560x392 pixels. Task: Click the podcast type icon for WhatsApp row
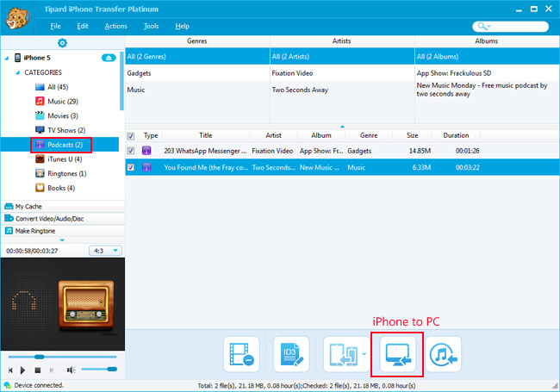click(x=146, y=150)
